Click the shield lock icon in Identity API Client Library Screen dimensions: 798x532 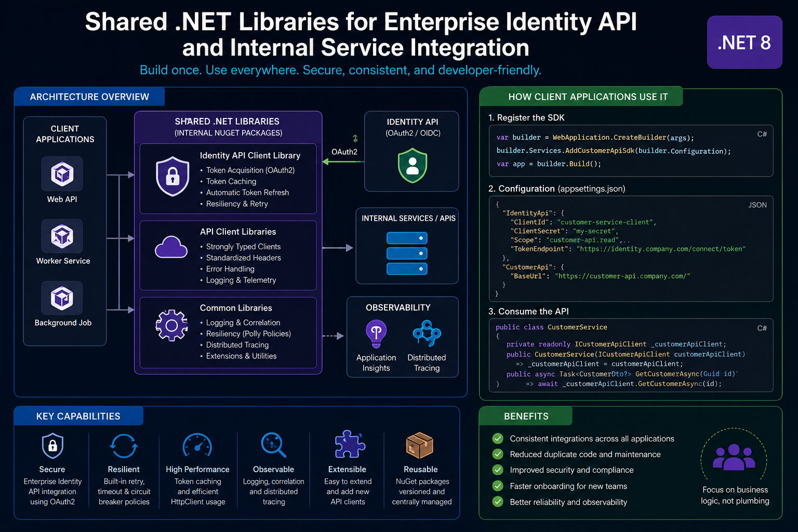pos(172,177)
